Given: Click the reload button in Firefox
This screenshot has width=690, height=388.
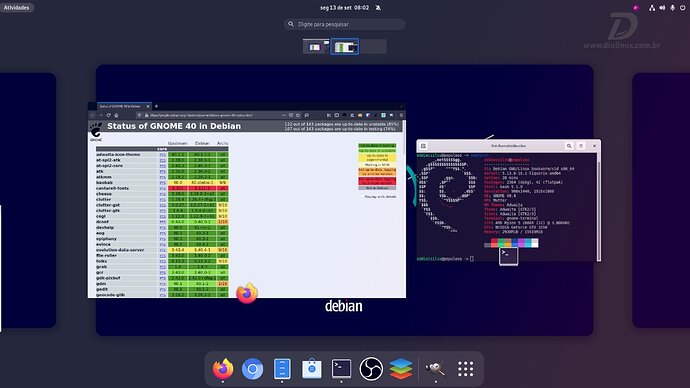Looking at the screenshot, I should (x=108, y=115).
